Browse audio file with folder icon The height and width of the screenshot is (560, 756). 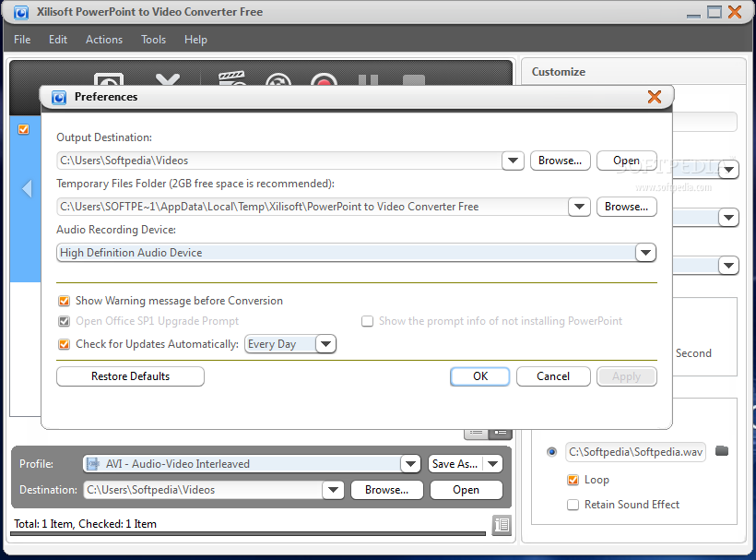coord(722,451)
